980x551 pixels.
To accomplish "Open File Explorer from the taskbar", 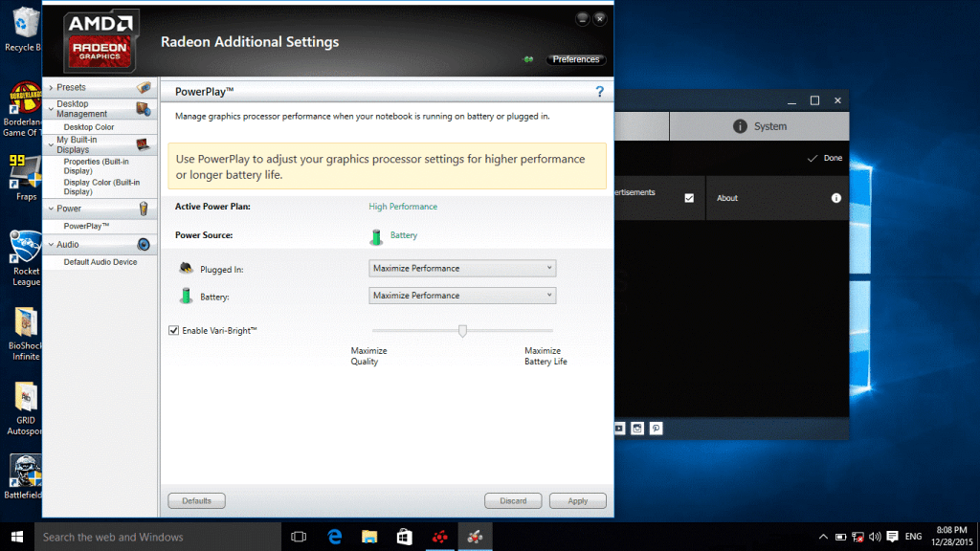I will (x=369, y=537).
